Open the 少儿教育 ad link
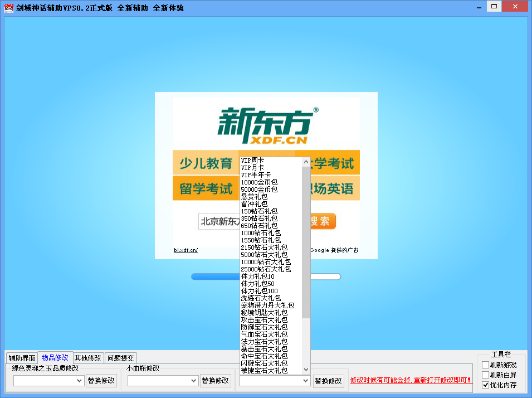 tap(206, 163)
